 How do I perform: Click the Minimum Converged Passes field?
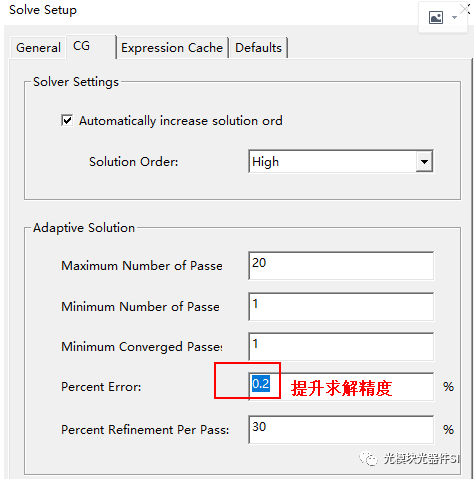click(341, 347)
